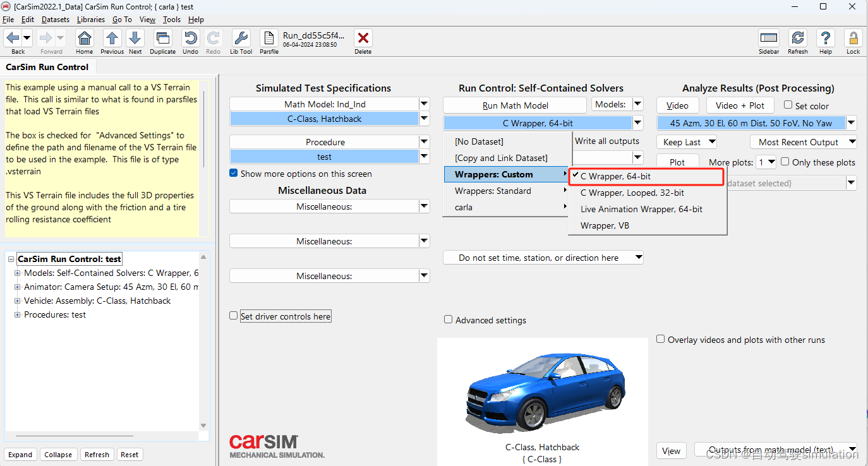The height and width of the screenshot is (466, 868).
Task: Open the 'Do not set time, station, or direction here' dropdown
Action: [543, 258]
